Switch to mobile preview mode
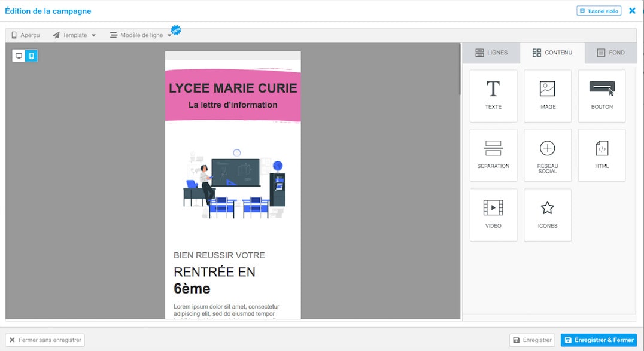The height and width of the screenshot is (351, 644). click(x=31, y=54)
